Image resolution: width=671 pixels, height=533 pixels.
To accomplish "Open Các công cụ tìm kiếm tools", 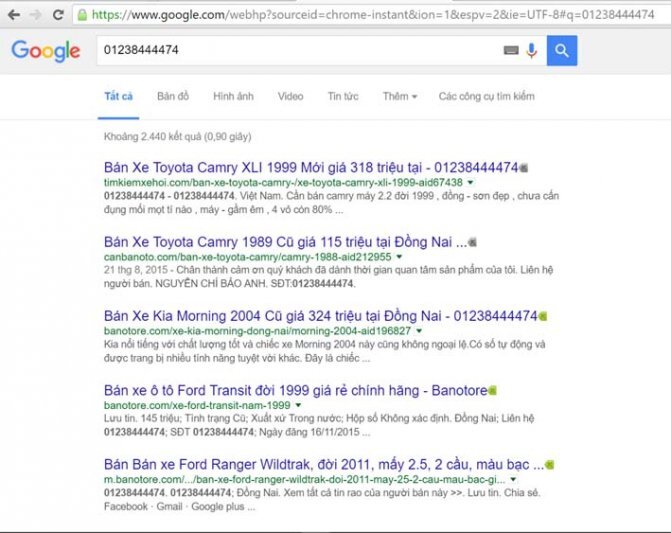I will pyautogui.click(x=487, y=96).
